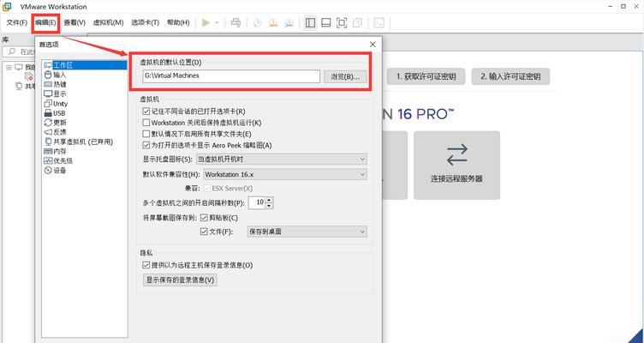Open the snapshot manager toolbar icon
Image resolution: width=644 pixels, height=343 pixels.
[x=289, y=22]
